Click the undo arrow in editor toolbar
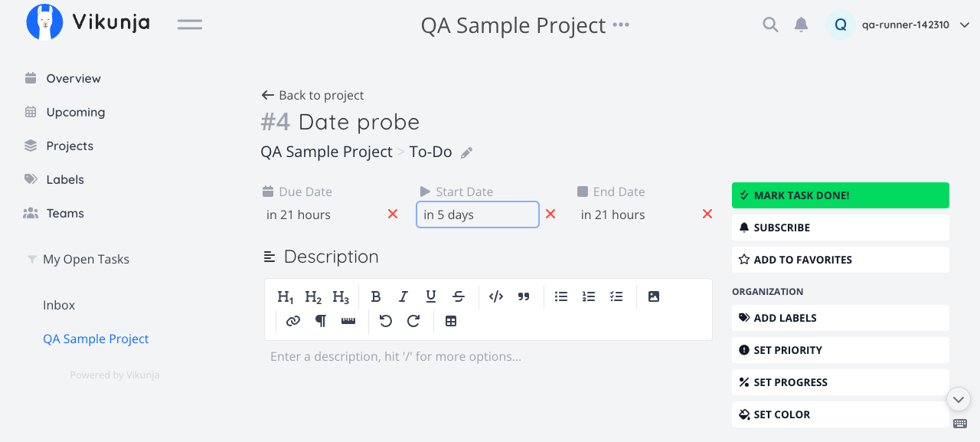 point(386,321)
